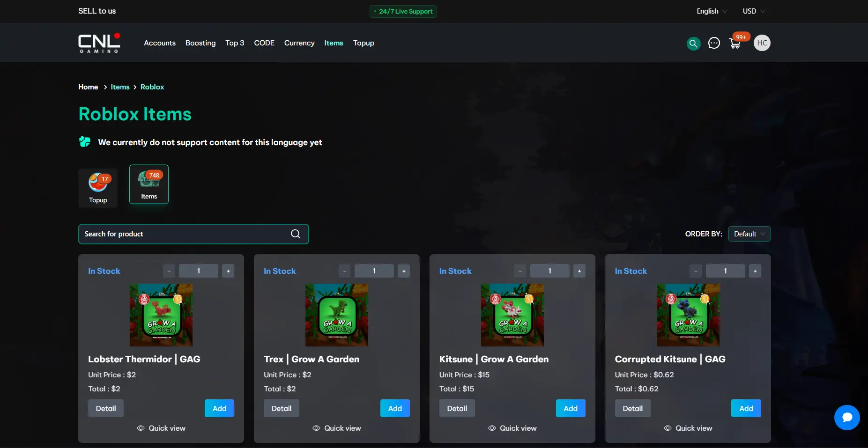Quick view Kitsune Grow A Garden item
The height and width of the screenshot is (448, 868).
point(512,428)
